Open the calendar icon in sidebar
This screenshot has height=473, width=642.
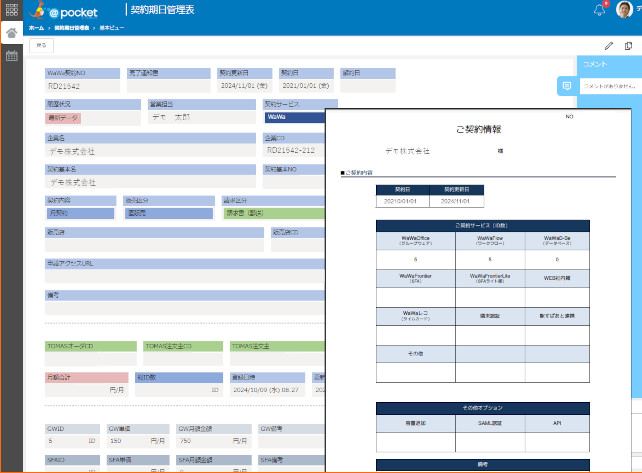tap(11, 56)
